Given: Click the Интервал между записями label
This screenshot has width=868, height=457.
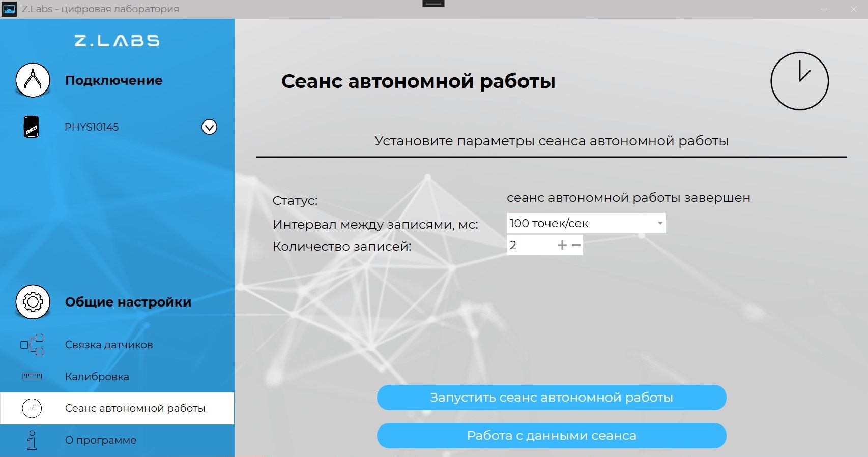Looking at the screenshot, I should pyautogui.click(x=375, y=224).
